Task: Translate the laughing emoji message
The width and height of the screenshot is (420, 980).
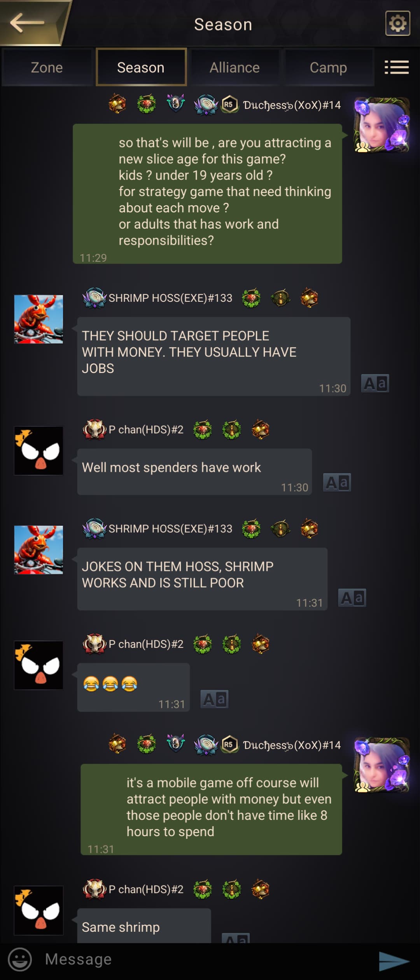Action: pyautogui.click(x=214, y=699)
